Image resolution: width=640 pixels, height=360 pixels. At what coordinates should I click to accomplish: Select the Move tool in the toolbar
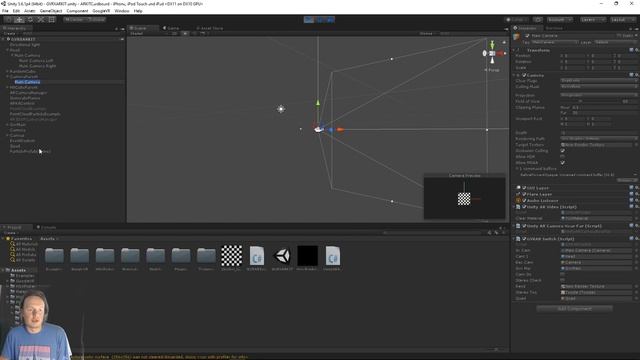pos(19,19)
